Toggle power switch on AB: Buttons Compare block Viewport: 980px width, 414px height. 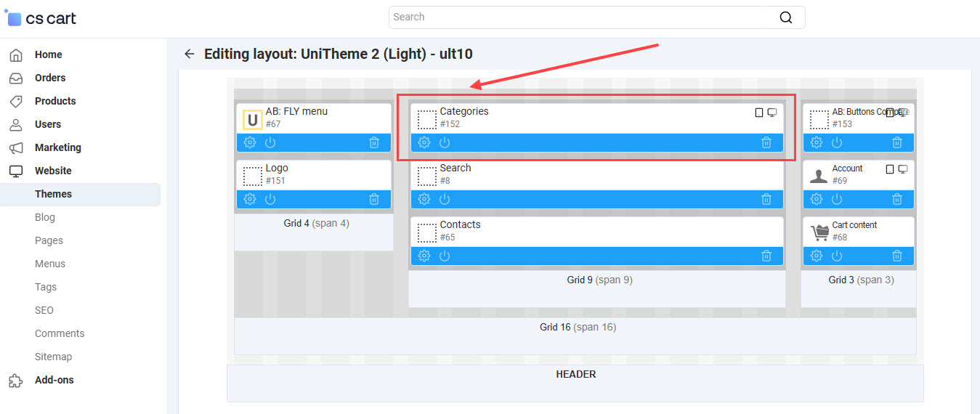pyautogui.click(x=837, y=142)
